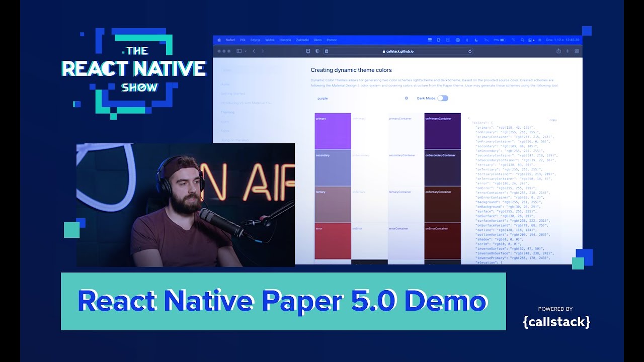Open the Safari share sheet
644x362 pixels.
tap(558, 51)
